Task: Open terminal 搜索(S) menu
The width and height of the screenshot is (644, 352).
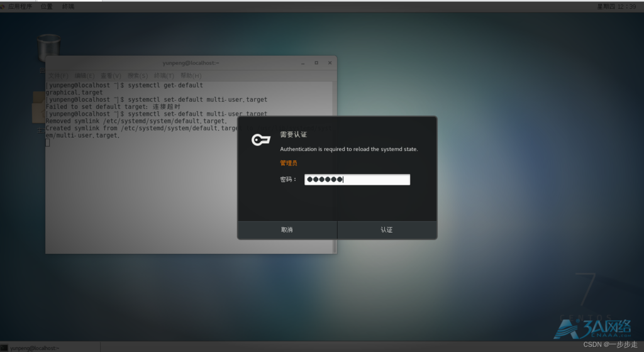Action: pos(137,75)
